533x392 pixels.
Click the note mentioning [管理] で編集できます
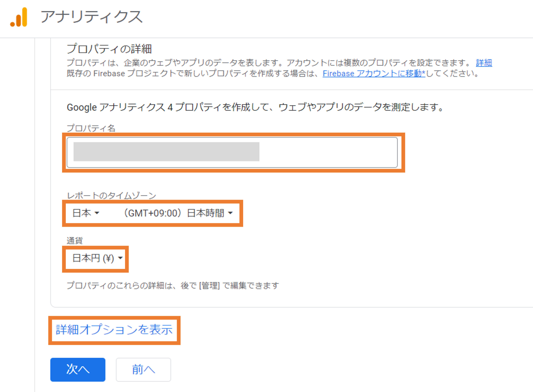(173, 285)
